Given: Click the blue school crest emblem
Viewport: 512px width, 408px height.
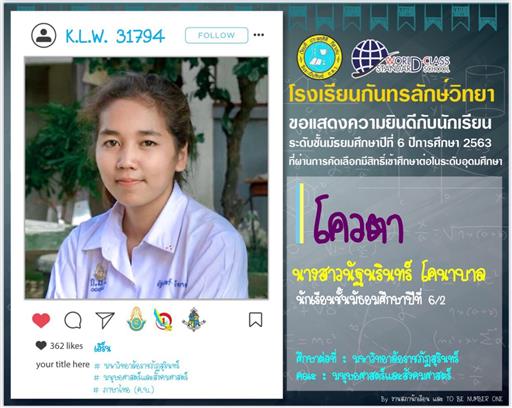Looking at the screenshot, I should [x=194, y=319].
